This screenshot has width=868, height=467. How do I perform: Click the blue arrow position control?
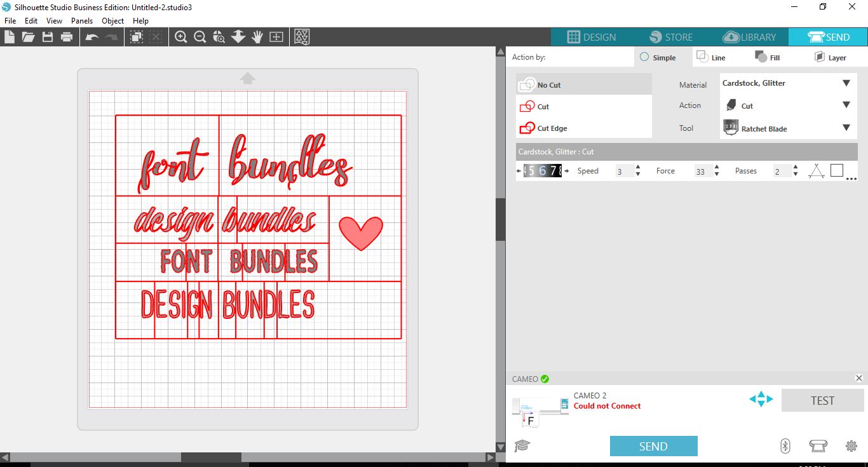[x=761, y=399]
